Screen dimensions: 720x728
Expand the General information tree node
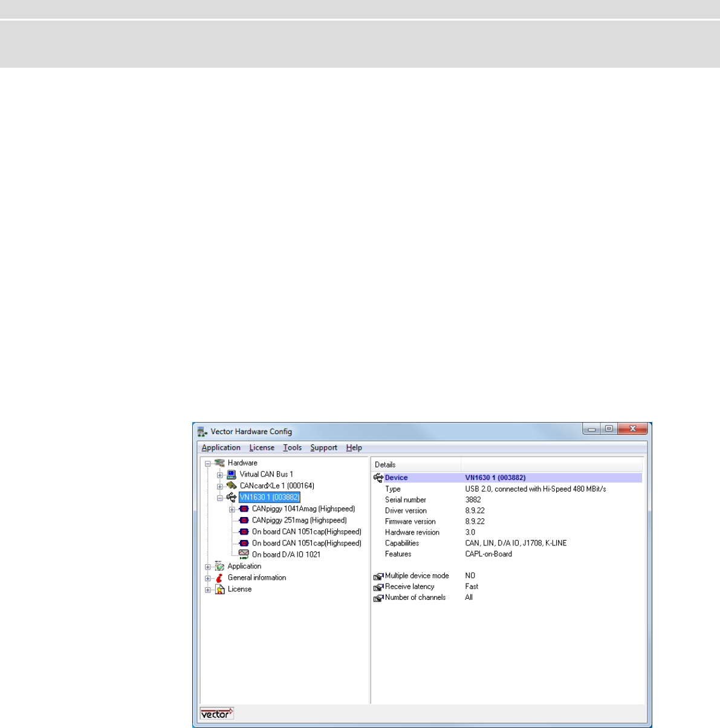click(x=208, y=579)
